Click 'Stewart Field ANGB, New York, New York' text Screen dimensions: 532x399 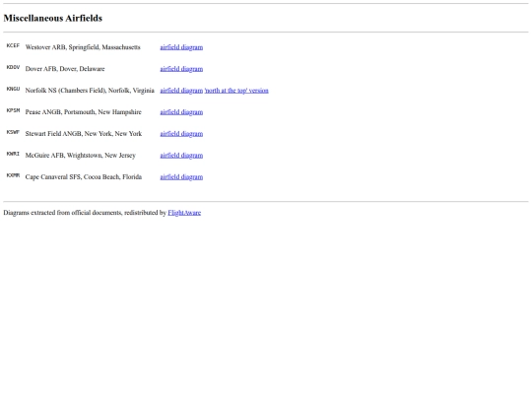[84, 134]
